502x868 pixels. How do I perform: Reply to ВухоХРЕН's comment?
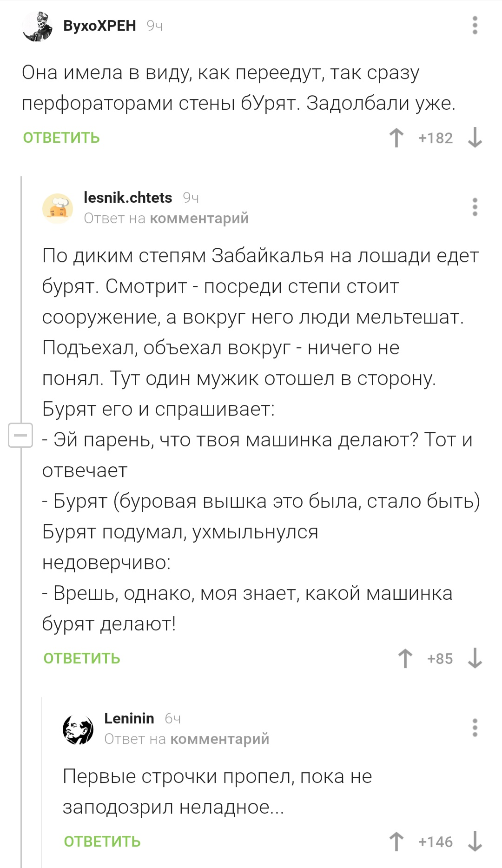(61, 138)
